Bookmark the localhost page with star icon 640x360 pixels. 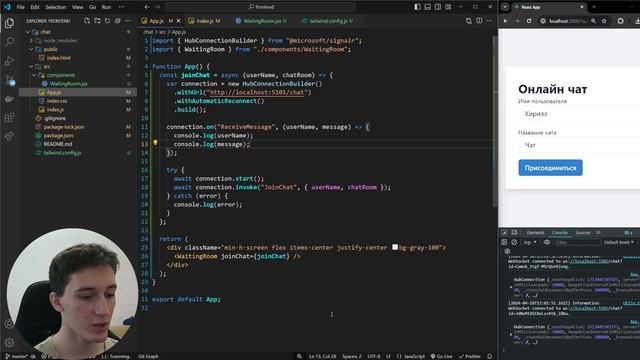pyautogui.click(x=604, y=21)
